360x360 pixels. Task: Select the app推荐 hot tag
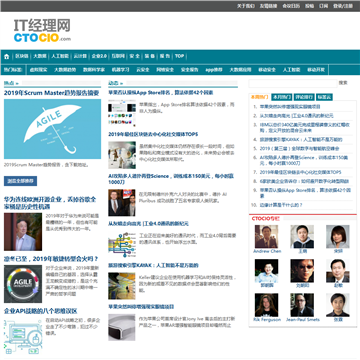coord(214,70)
